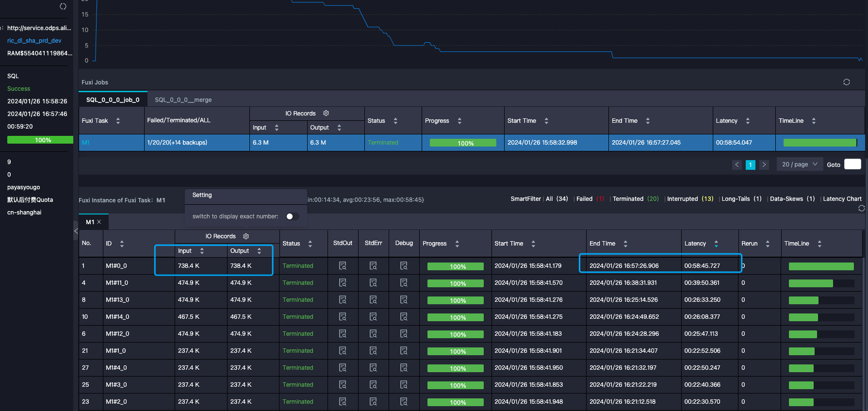Open StdOut log for M1#1_0

[343, 350]
